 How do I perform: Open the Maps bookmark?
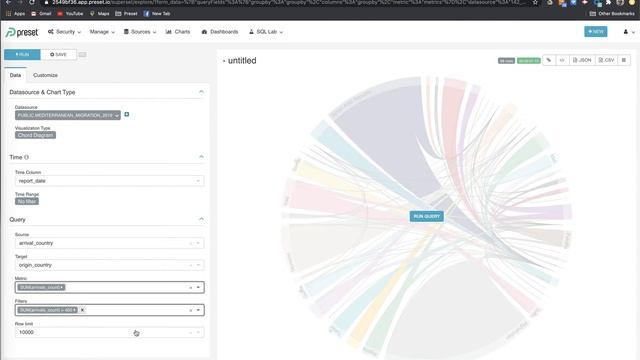[100, 13]
